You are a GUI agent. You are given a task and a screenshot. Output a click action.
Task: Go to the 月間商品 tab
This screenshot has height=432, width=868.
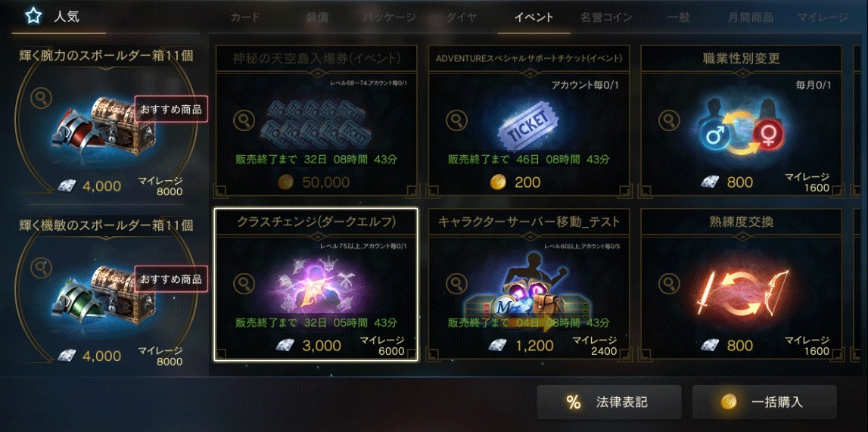click(751, 17)
